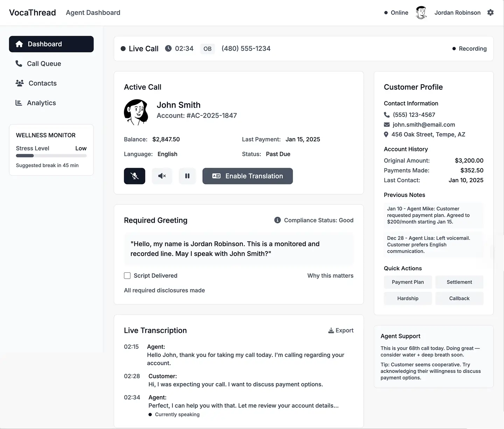Open settings via the gear icon
Screen dimensions: 504x429
click(x=491, y=13)
